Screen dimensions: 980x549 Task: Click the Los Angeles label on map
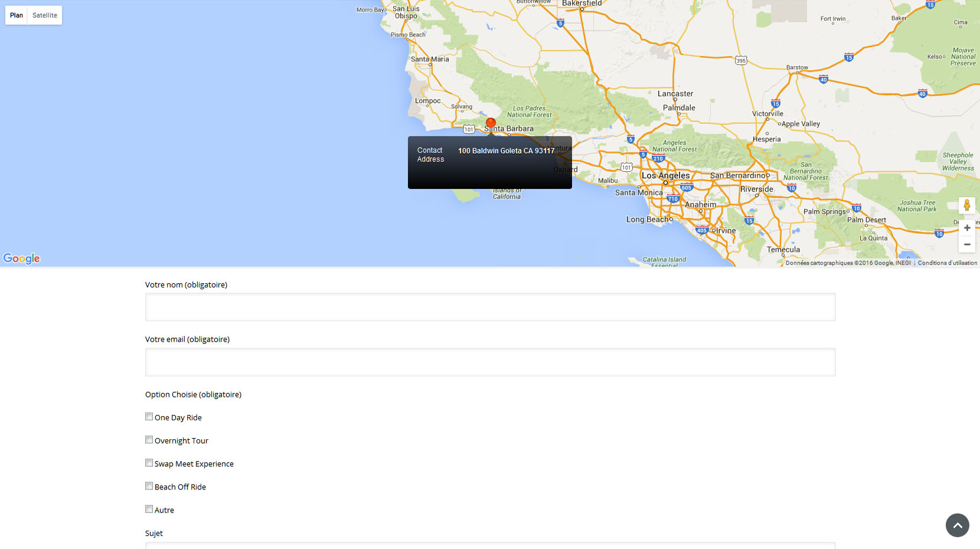[665, 176]
